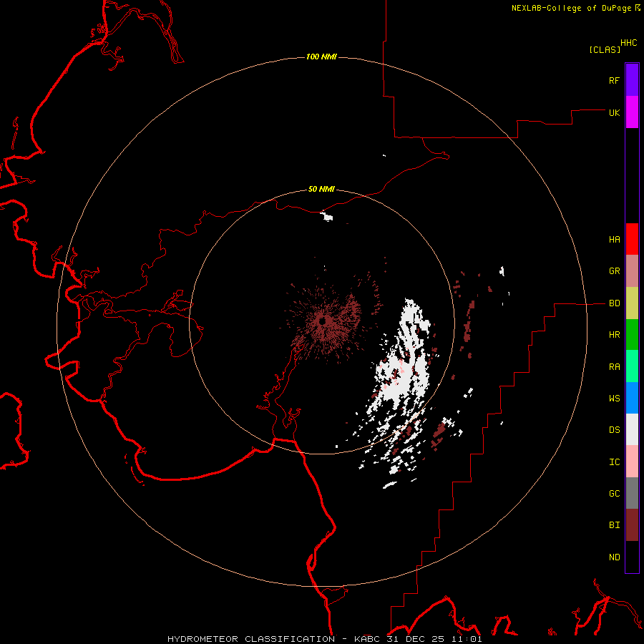Select the IC light pink legend swatch

632,462
